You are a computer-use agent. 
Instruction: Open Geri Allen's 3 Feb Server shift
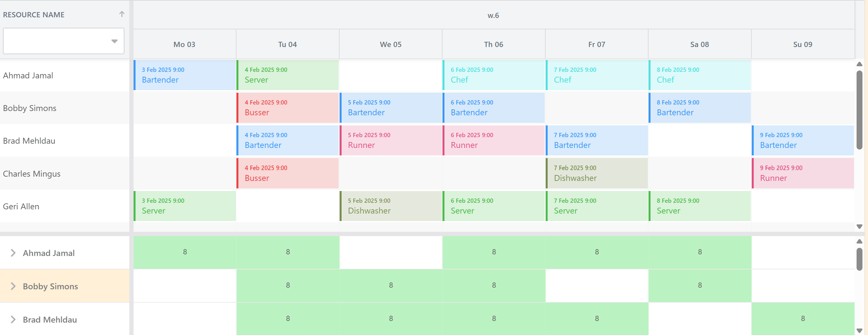tap(185, 206)
